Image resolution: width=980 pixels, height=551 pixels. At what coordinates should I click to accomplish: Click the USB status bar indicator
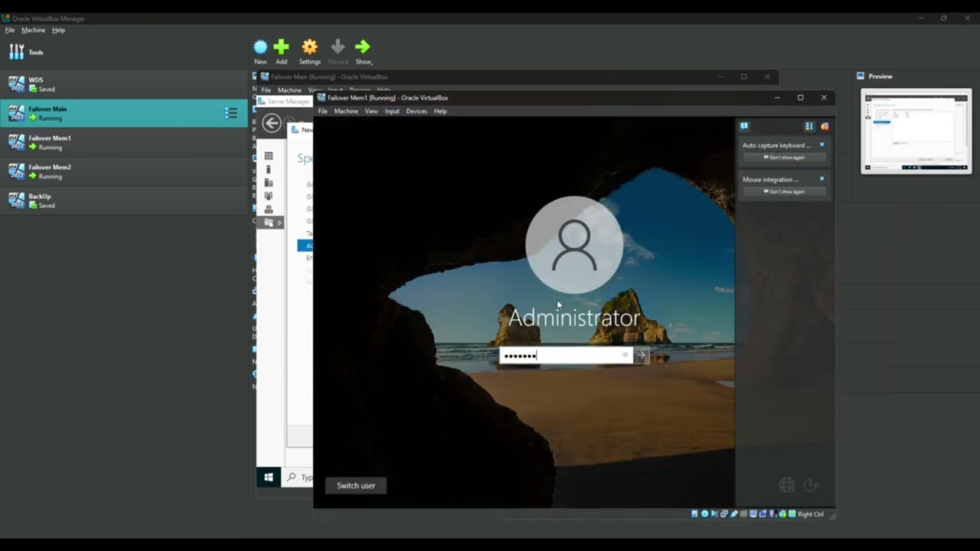[x=734, y=514]
